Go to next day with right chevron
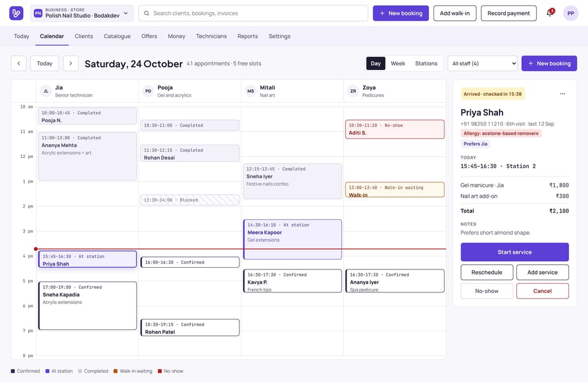 [x=71, y=63]
